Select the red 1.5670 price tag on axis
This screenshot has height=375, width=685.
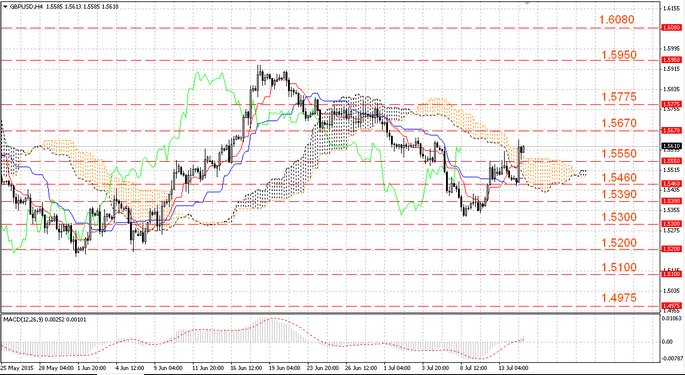(x=671, y=130)
